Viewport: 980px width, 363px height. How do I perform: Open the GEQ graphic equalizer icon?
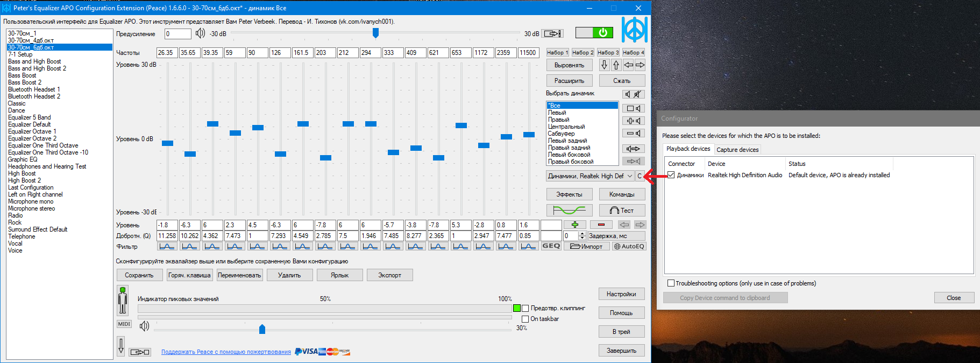(x=551, y=246)
